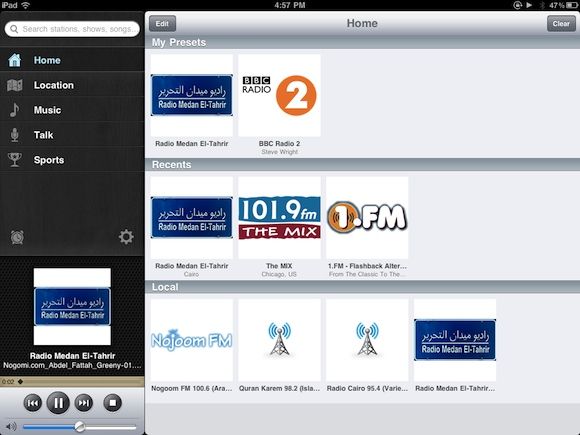Click the speaker volume icon
The width and height of the screenshot is (580, 435).
(x=11, y=427)
